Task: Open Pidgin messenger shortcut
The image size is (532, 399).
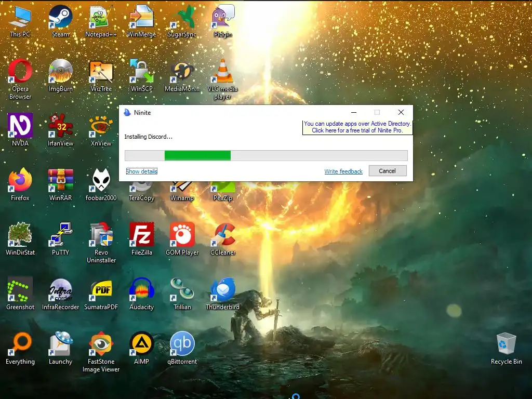Action: coord(222,20)
